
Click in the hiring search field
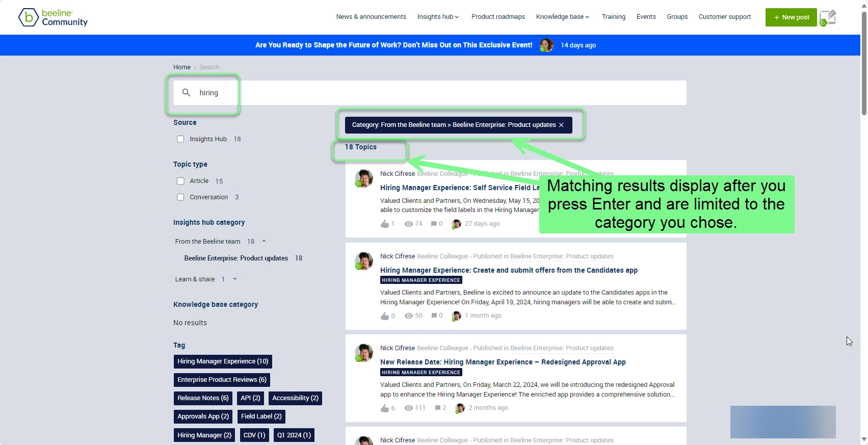point(430,93)
